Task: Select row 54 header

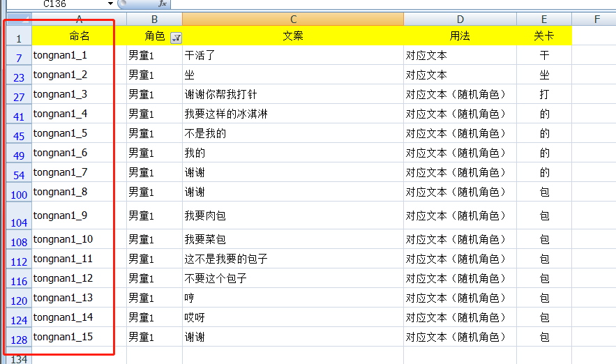Action: tap(19, 172)
